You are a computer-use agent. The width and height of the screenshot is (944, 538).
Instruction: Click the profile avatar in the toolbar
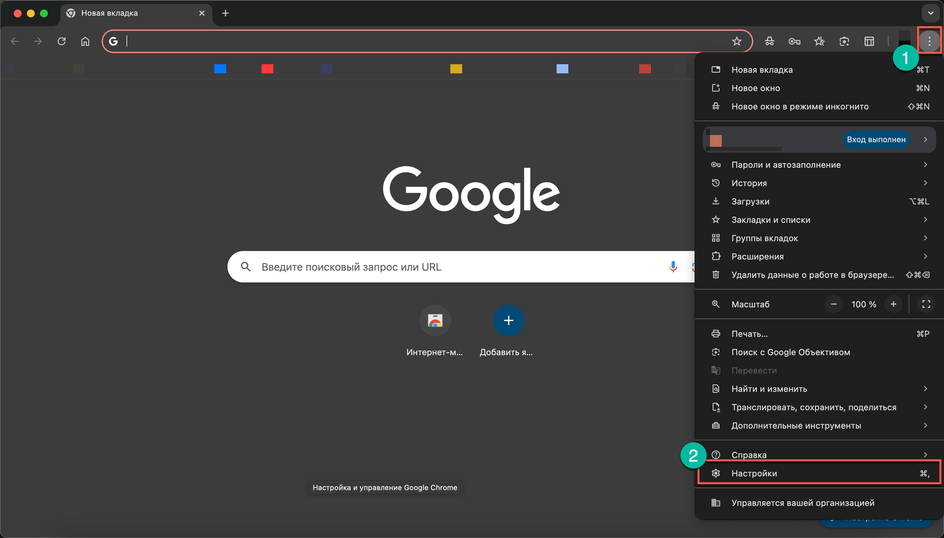(x=904, y=41)
